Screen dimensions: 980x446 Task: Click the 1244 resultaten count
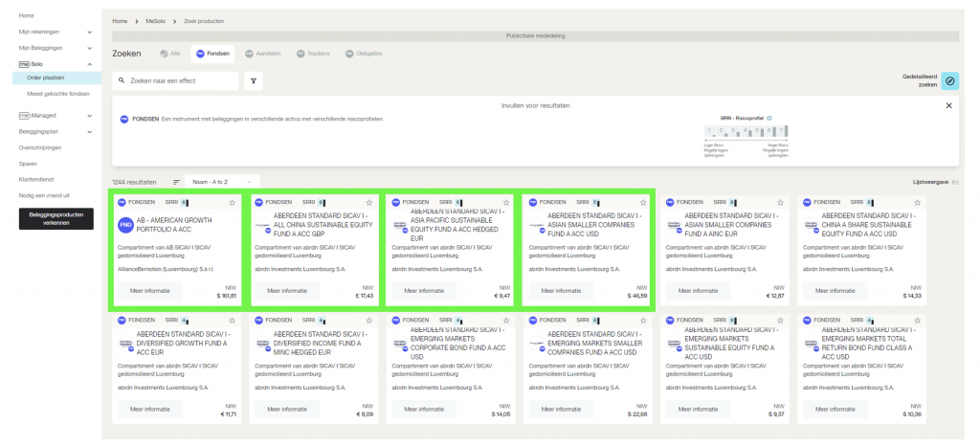pos(134,182)
